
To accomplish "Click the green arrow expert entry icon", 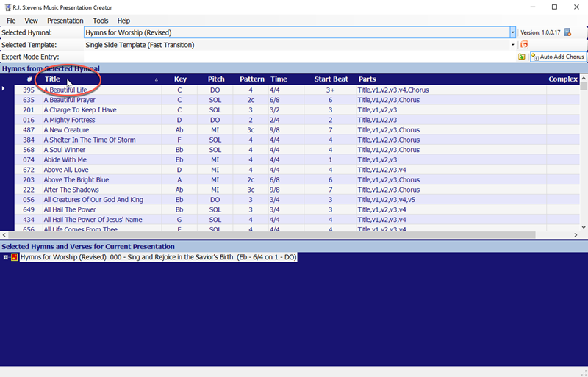I will [521, 57].
